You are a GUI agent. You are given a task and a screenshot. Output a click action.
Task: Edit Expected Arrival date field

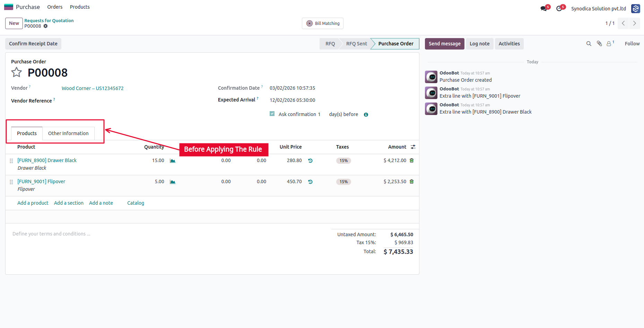point(292,100)
